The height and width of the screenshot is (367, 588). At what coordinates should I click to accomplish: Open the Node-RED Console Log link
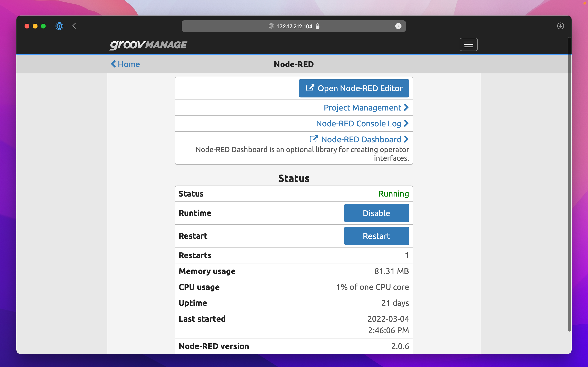[x=358, y=123]
